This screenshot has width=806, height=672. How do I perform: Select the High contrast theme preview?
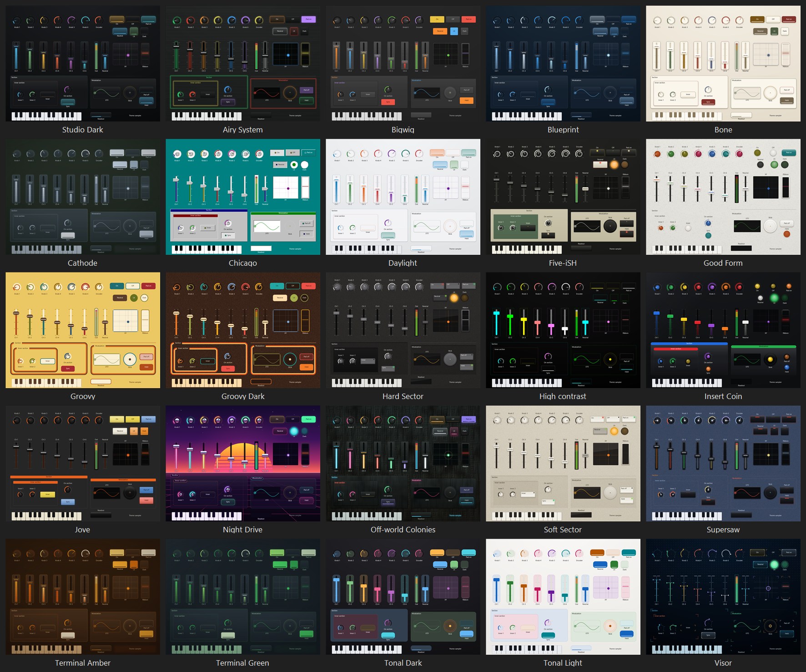tap(563, 330)
